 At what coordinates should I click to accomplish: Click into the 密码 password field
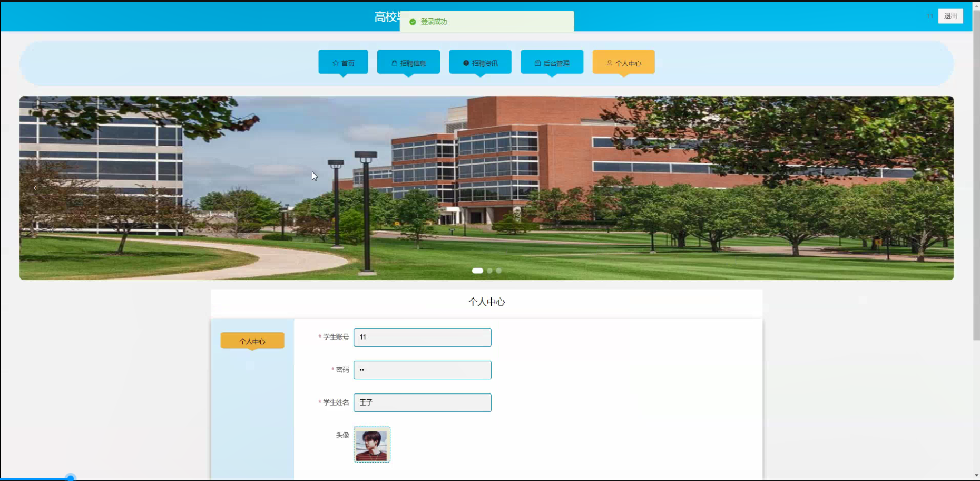(x=422, y=370)
